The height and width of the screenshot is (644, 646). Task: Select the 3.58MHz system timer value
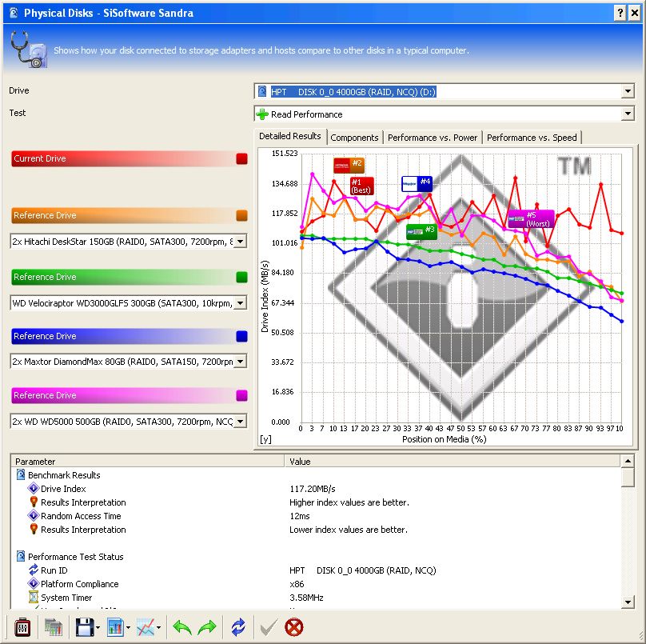pyautogui.click(x=306, y=598)
